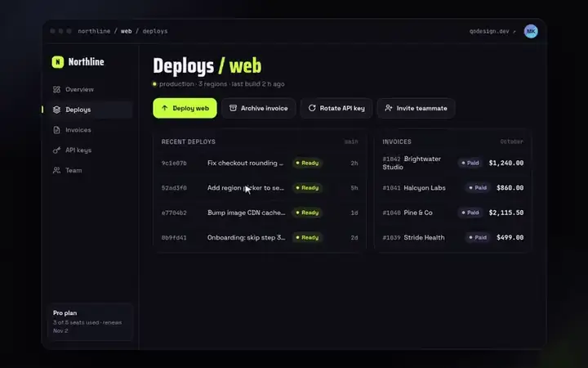Click the rotate refresh icon
The height and width of the screenshot is (368, 588).
click(312, 108)
